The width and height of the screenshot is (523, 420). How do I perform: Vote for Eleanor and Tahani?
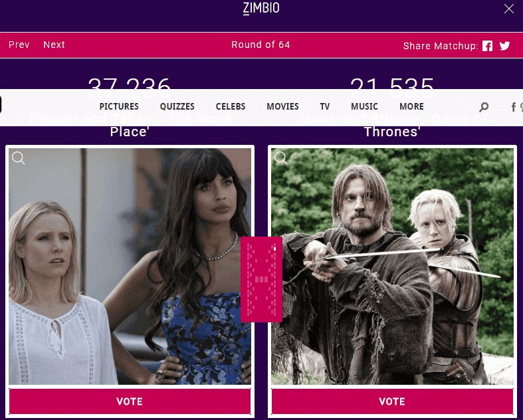click(130, 401)
